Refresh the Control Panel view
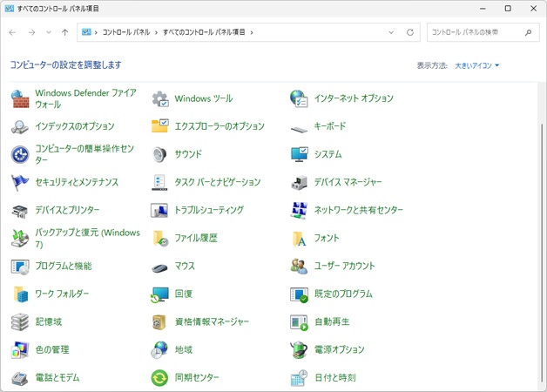The width and height of the screenshot is (547, 392). click(410, 32)
